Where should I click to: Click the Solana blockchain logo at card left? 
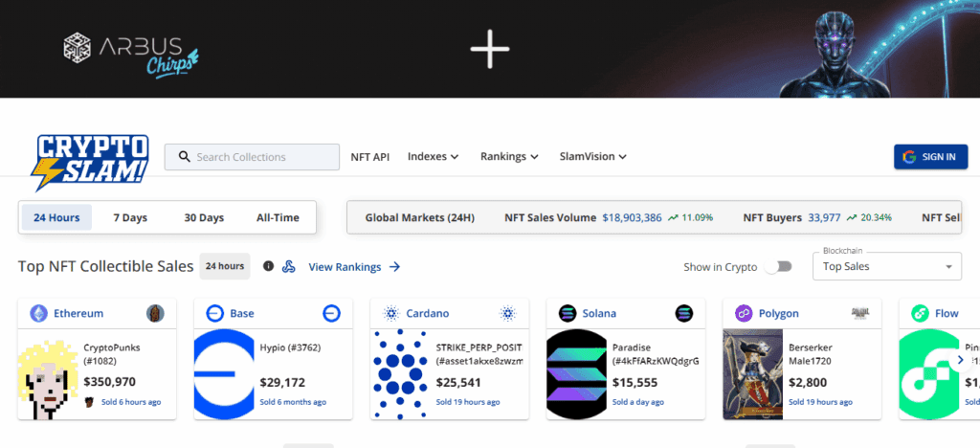click(x=568, y=314)
